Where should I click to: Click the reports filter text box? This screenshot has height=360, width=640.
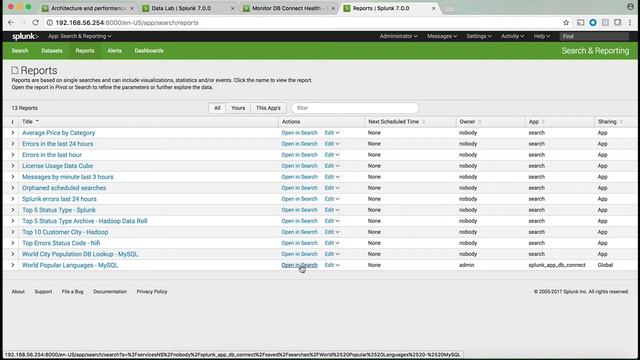coord(355,108)
